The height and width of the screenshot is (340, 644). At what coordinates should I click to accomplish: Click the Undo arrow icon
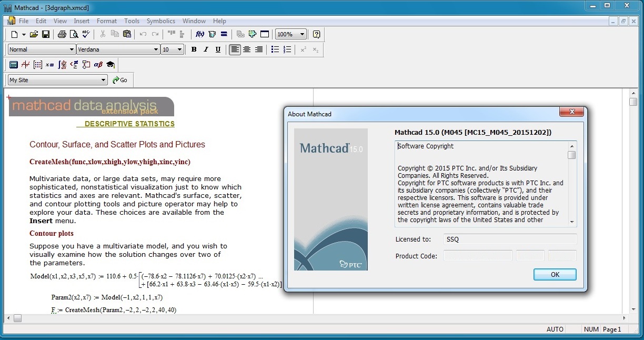click(x=143, y=34)
